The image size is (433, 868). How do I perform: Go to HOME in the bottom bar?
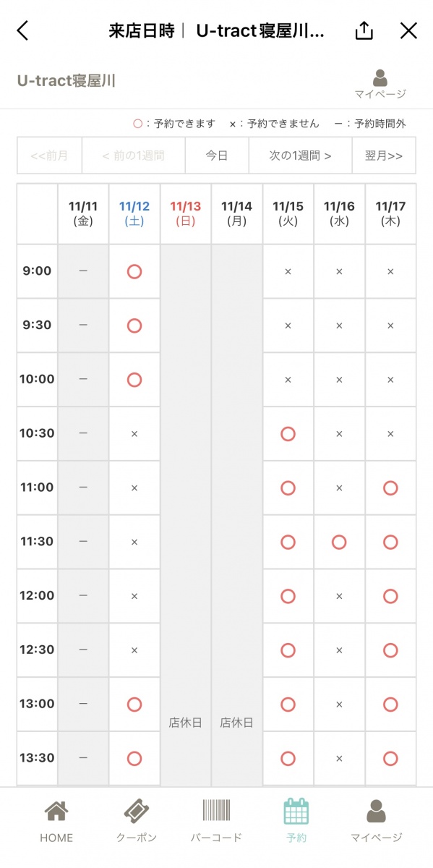pyautogui.click(x=56, y=821)
